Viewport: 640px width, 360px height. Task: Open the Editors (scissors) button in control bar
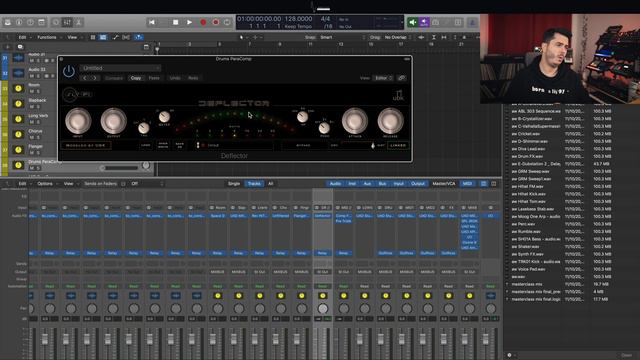pos(78,22)
